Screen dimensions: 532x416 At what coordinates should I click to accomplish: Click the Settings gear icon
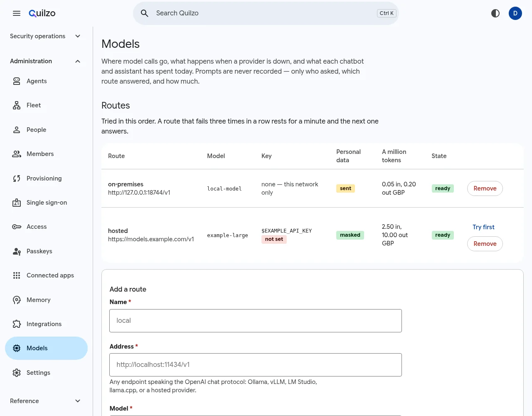point(17,373)
